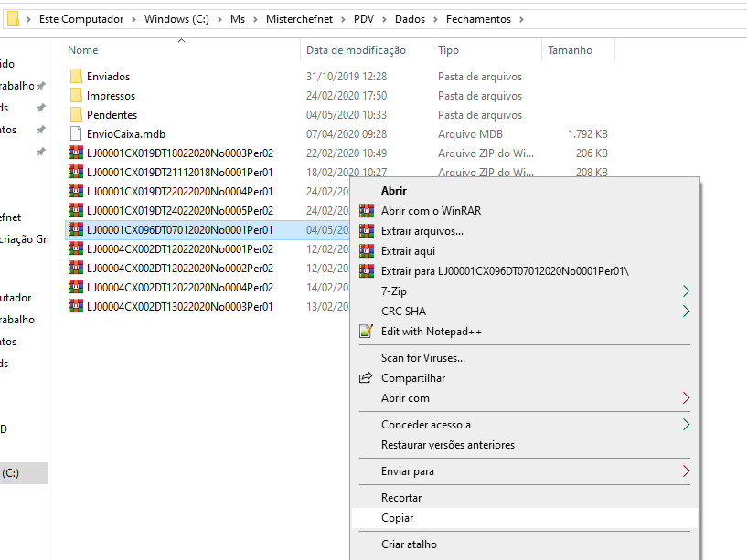
Task: Click the share icon beside Compartilhar
Action: [366, 377]
